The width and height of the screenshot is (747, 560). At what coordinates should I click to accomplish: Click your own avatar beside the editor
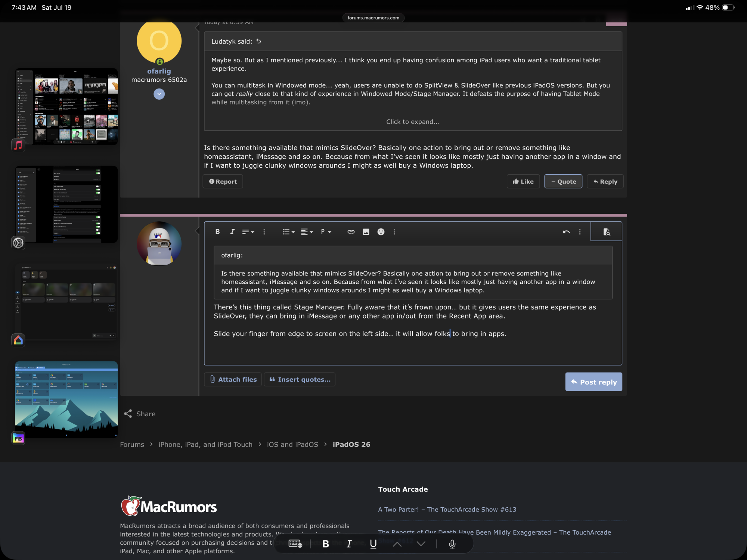tap(159, 243)
